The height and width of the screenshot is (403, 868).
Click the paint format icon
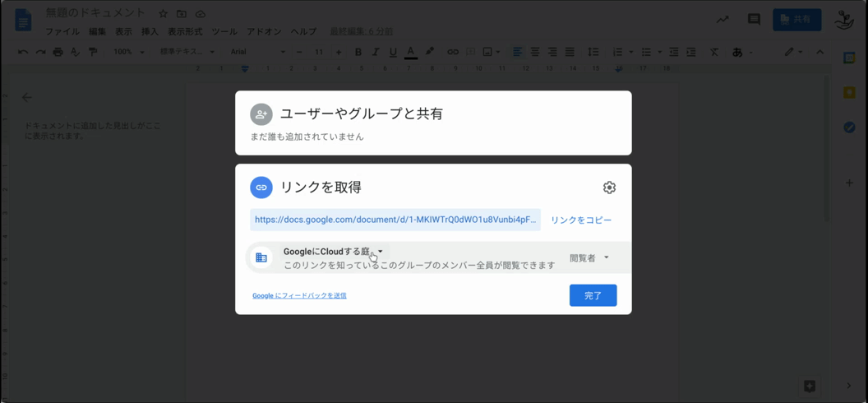[x=92, y=52]
